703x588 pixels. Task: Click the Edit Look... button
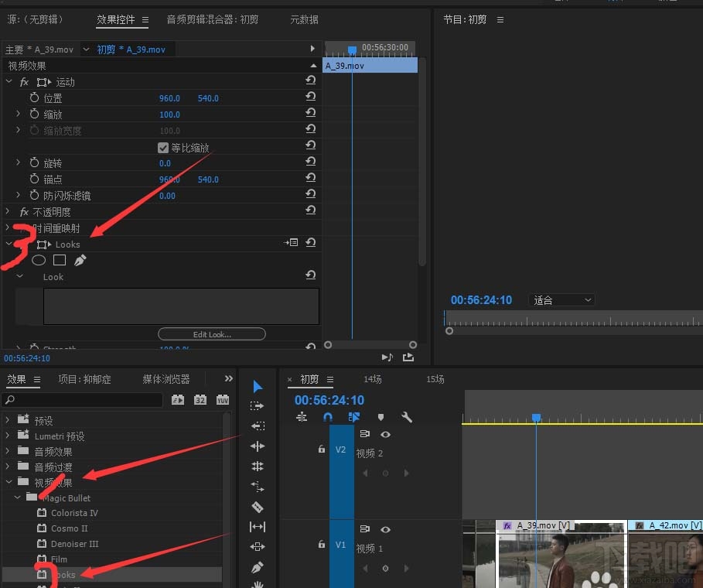(212, 334)
